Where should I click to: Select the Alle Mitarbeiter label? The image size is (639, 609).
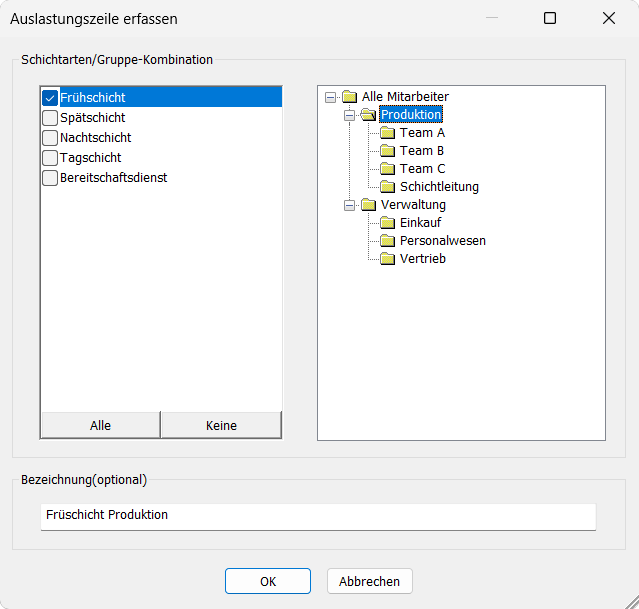(405, 97)
